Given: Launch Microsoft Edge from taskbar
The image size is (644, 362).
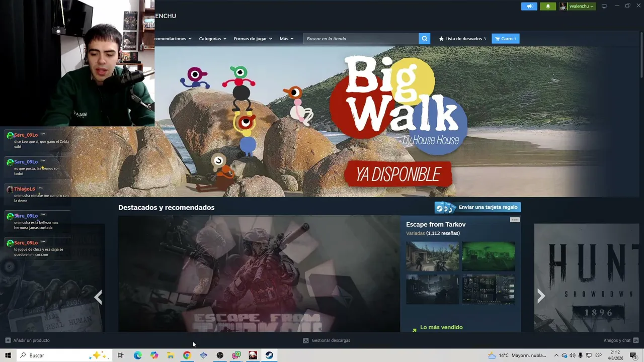Looking at the screenshot, I should [x=137, y=355].
